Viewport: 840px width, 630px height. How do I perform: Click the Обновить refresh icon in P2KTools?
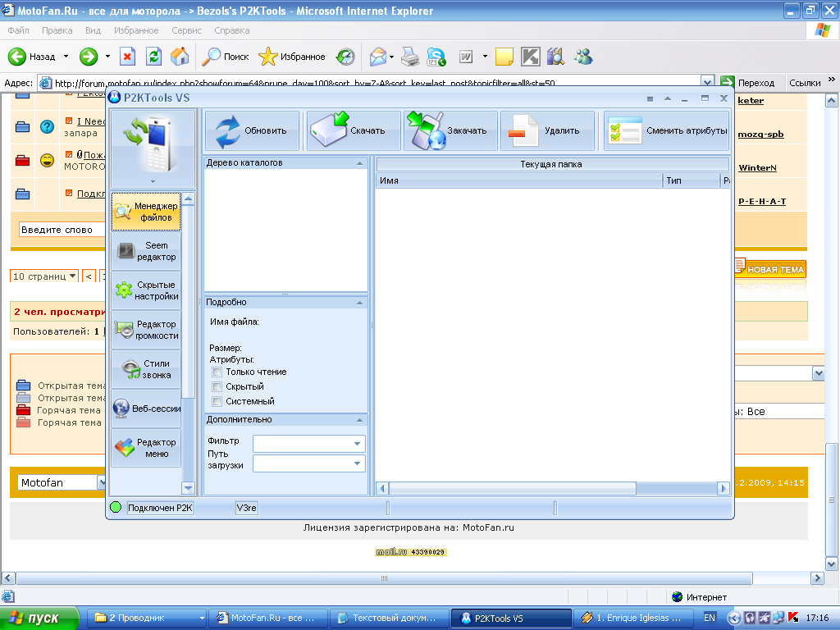point(228,131)
